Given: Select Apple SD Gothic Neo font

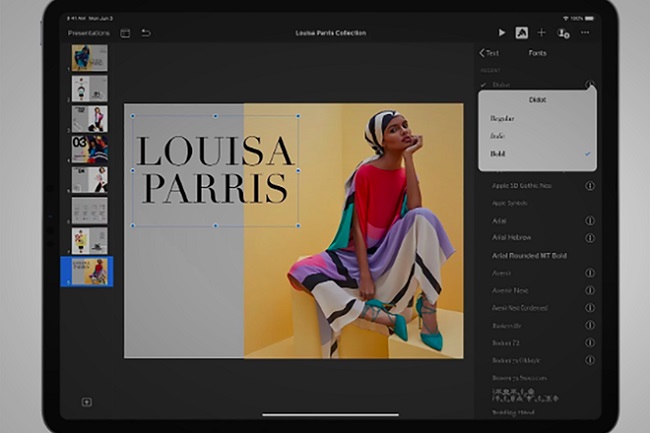Looking at the screenshot, I should (x=521, y=186).
